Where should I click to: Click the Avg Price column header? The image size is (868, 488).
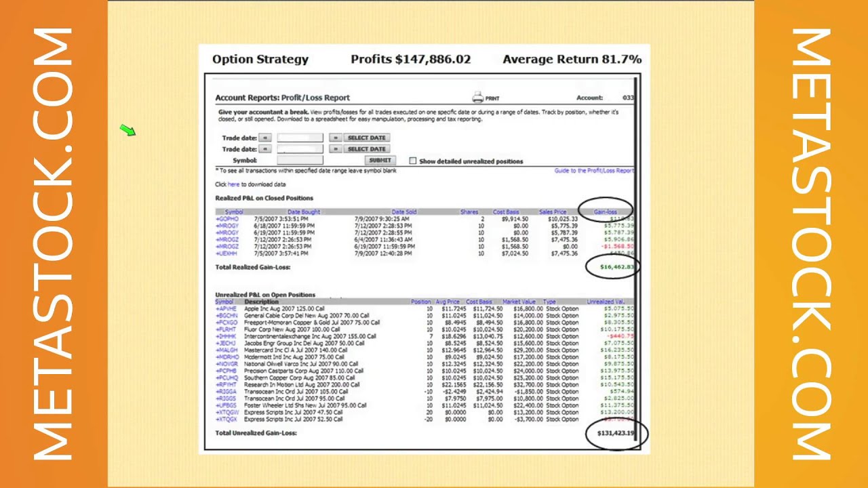448,302
